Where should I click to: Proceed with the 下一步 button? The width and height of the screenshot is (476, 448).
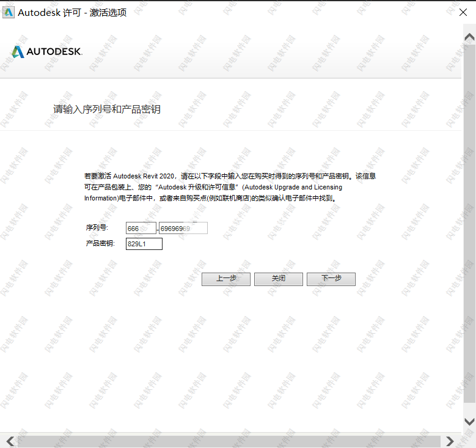[331, 279]
